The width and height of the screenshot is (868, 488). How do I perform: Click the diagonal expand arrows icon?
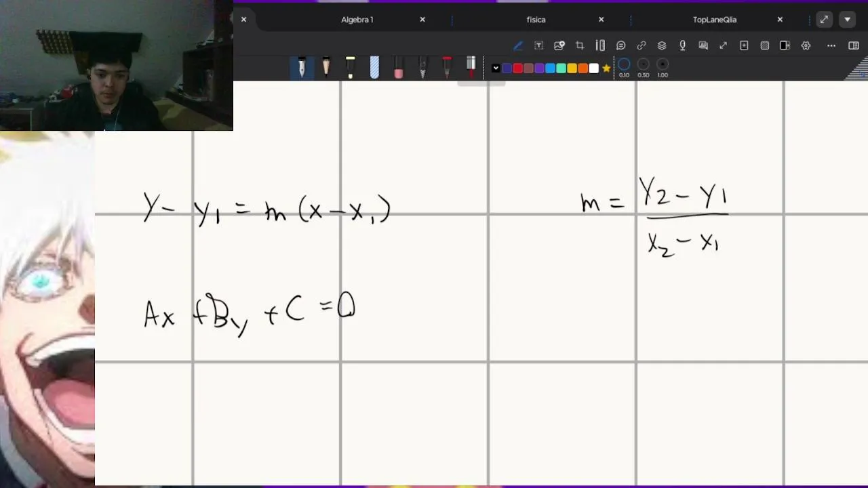coord(724,45)
